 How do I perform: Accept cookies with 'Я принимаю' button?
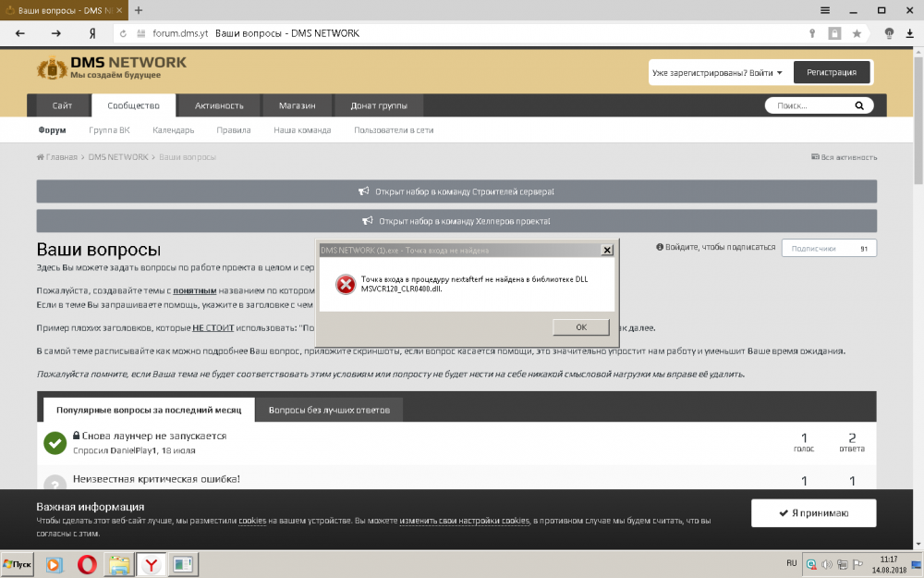(813, 513)
